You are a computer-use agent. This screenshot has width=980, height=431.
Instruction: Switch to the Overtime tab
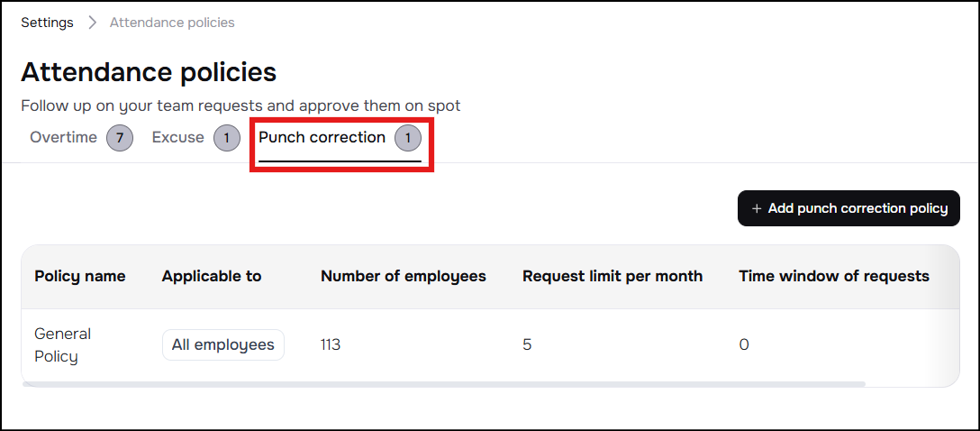[63, 138]
